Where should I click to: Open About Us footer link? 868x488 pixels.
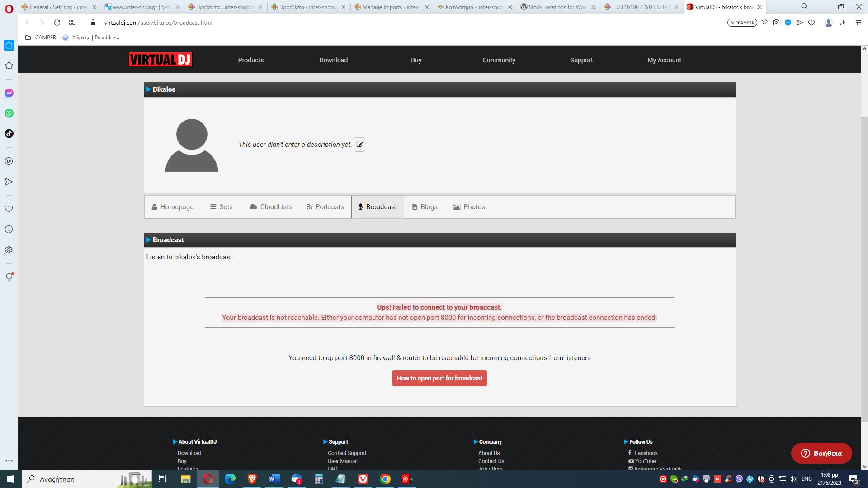(489, 453)
